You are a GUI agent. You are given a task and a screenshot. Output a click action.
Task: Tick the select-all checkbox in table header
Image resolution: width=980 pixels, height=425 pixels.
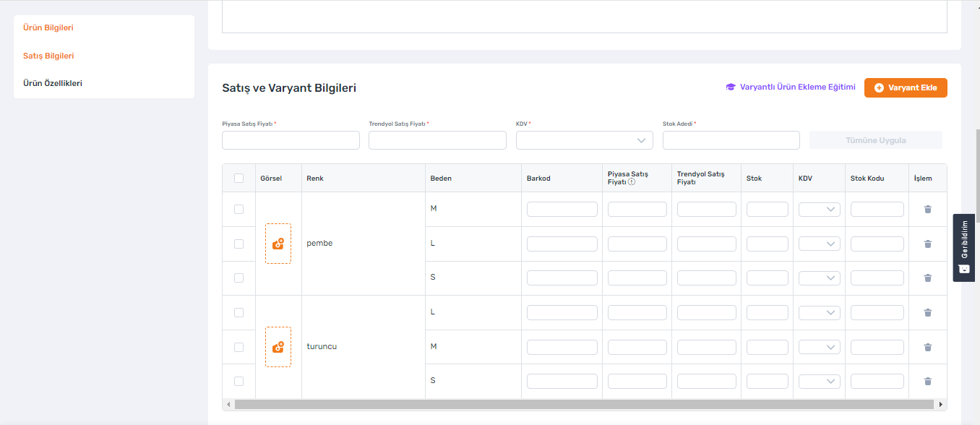pyautogui.click(x=239, y=178)
